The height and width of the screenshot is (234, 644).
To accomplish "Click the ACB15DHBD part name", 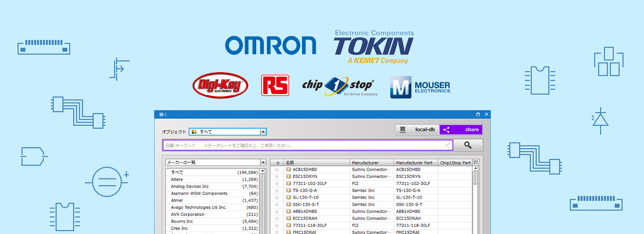I will pyautogui.click(x=305, y=170).
